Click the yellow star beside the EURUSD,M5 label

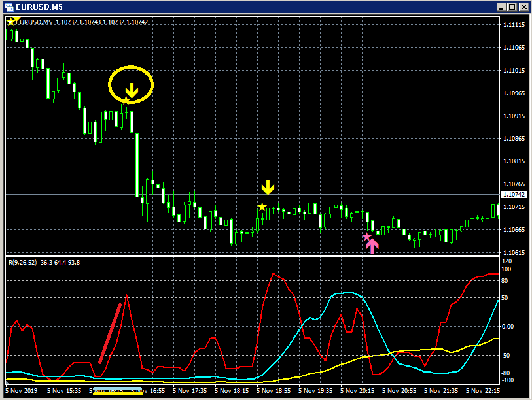(x=11, y=22)
